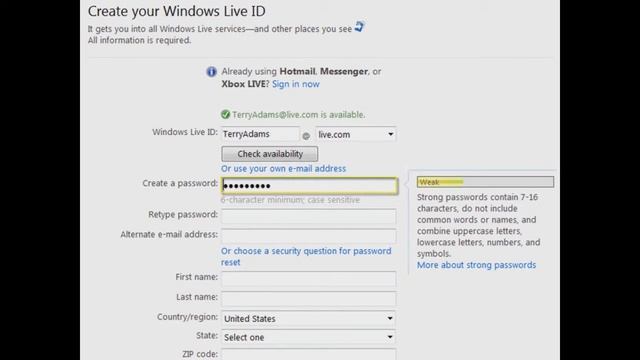Click the TerryAdams@live.com is available message
The image size is (640, 360).
coord(298,115)
